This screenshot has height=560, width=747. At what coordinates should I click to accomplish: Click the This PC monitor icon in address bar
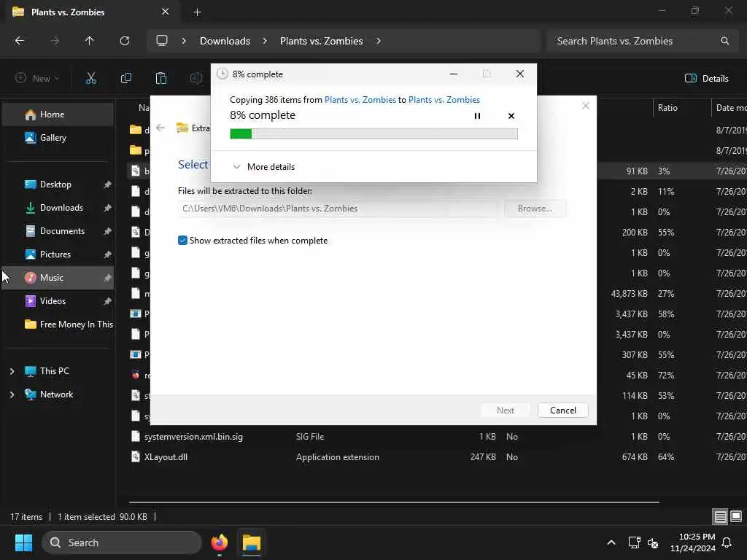[162, 41]
